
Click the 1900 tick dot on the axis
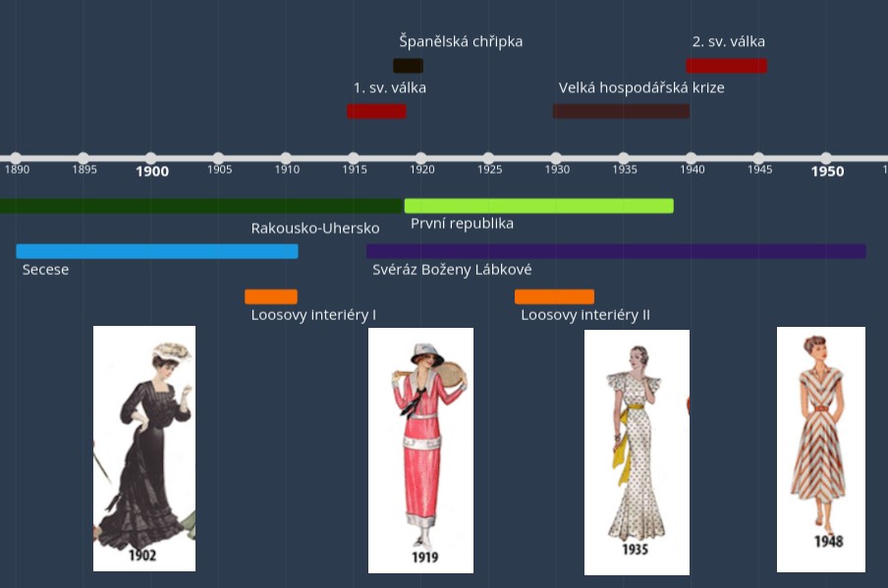point(150,158)
